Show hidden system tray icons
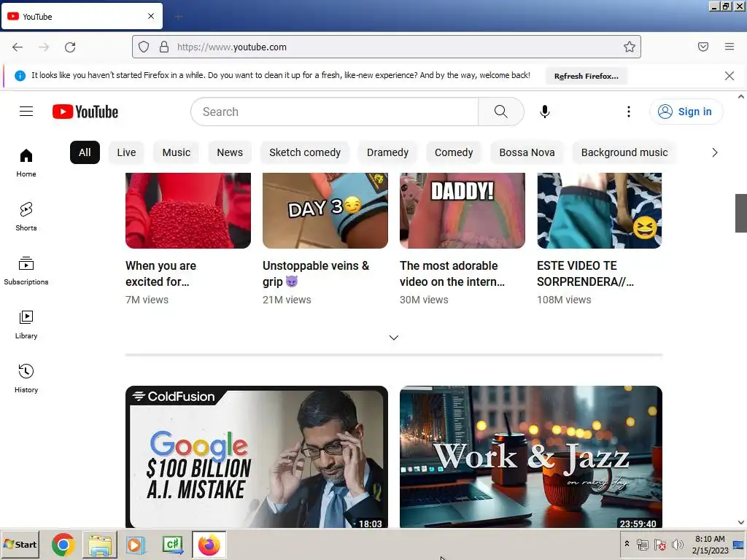Screen dimensions: 747x560 click(x=627, y=544)
